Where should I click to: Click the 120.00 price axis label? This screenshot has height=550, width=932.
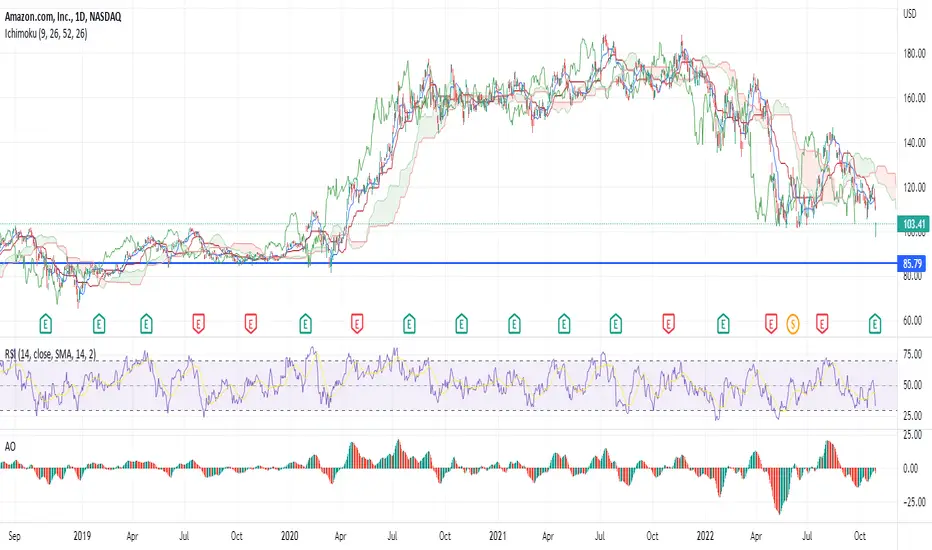914,187
